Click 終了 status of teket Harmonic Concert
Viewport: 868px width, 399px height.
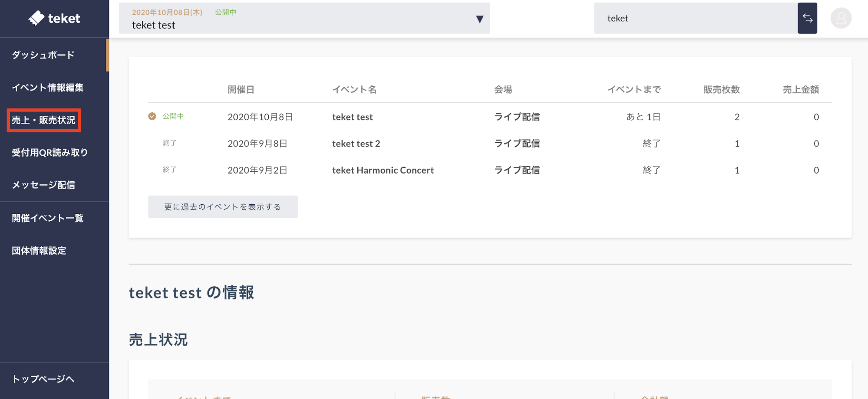169,170
